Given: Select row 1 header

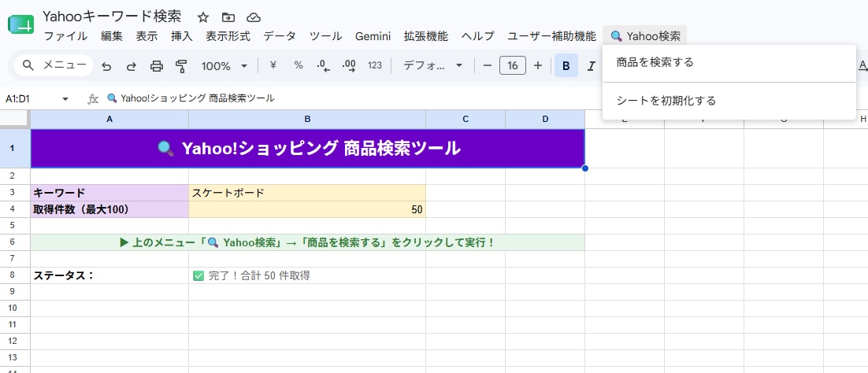Looking at the screenshot, I should pyautogui.click(x=15, y=148).
